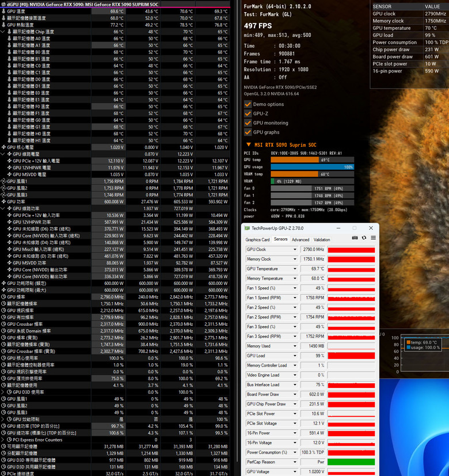Click the usage icon beside GPU 核心使用率

3,358
